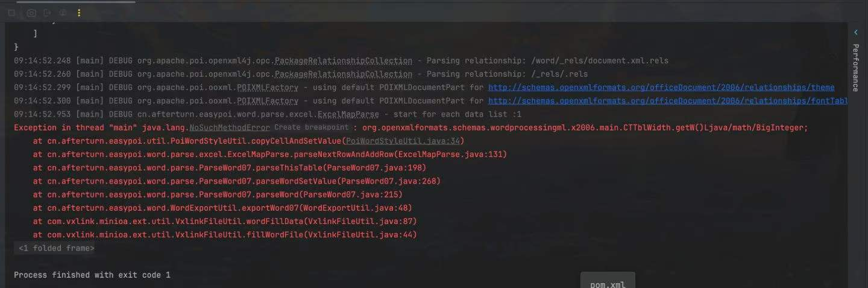Click the fourth run toolbar icon
868x288 pixels.
coord(63,13)
